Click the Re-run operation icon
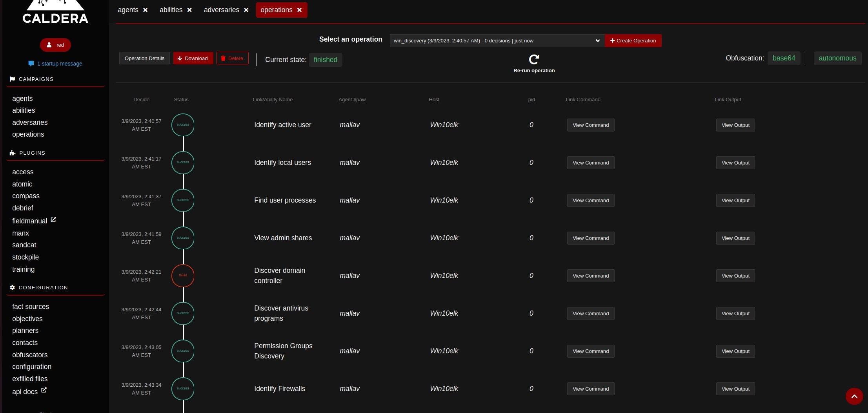The image size is (868, 413). [534, 59]
